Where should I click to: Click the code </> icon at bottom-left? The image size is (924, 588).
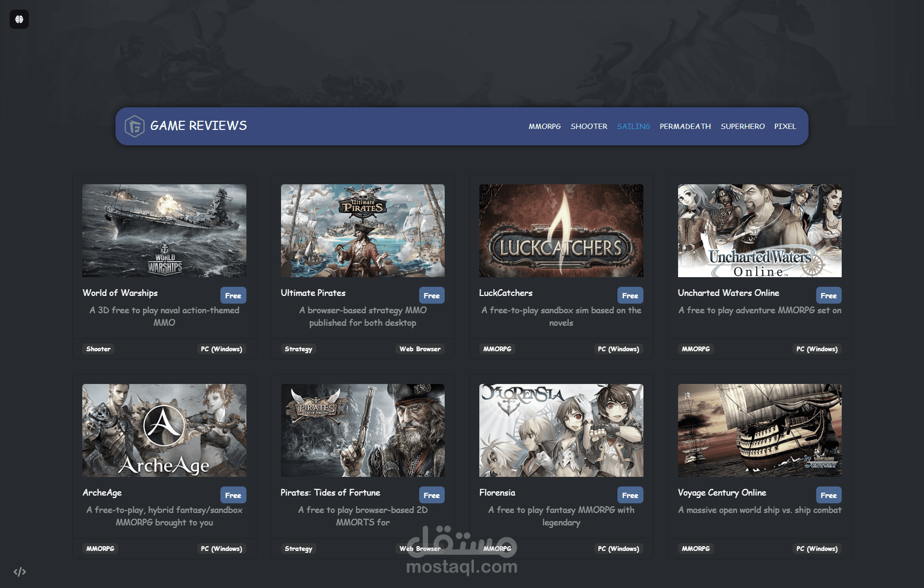pos(20,573)
